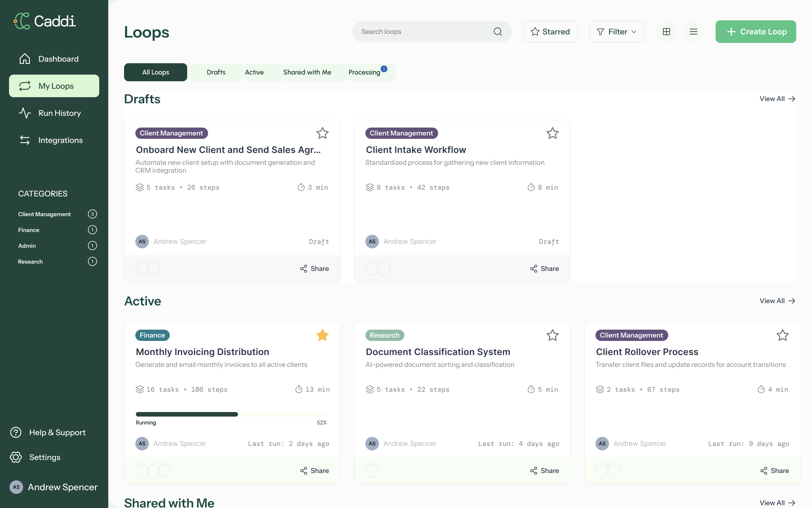Click Client Management tag on Intake card
812x508 pixels.
401,133
